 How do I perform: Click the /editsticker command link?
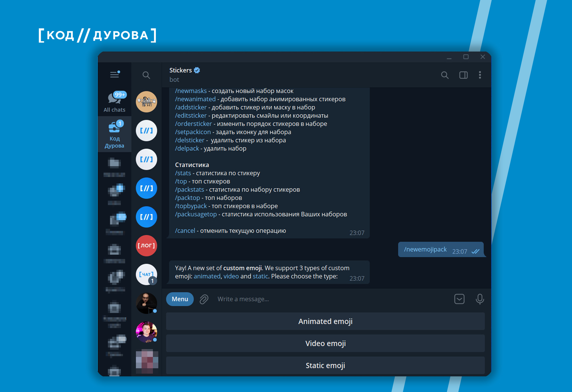pos(191,115)
